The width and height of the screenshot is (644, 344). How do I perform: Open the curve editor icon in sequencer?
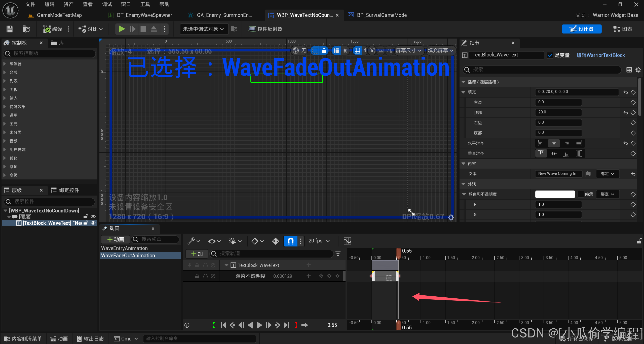click(347, 241)
